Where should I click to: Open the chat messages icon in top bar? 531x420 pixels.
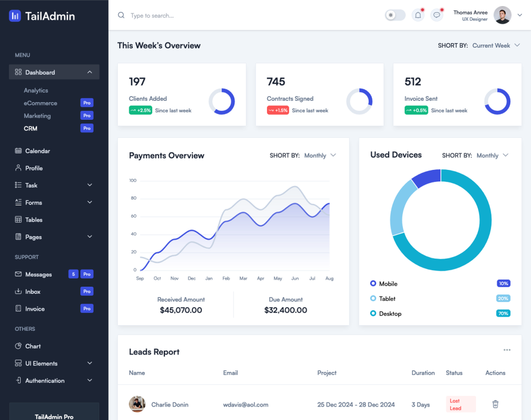coord(436,15)
